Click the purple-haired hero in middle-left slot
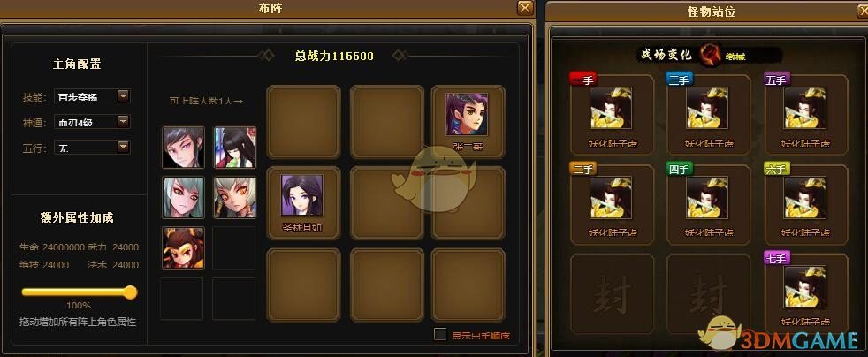 (x=301, y=195)
